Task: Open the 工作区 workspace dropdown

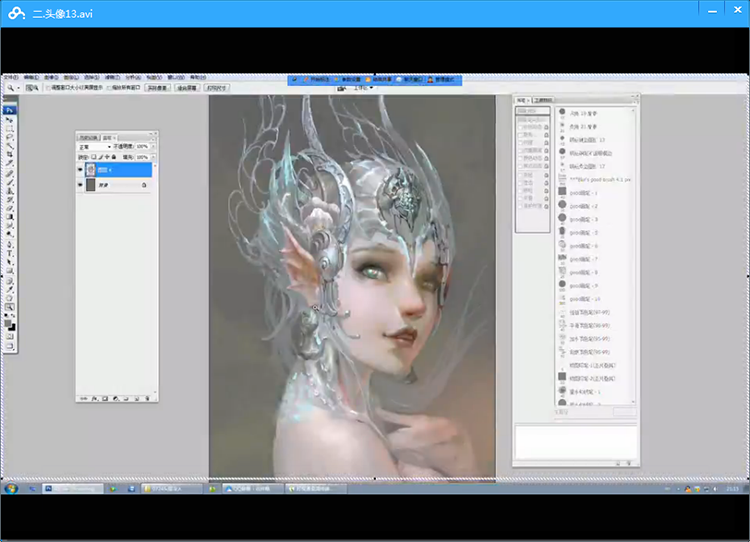Action: pyautogui.click(x=362, y=88)
